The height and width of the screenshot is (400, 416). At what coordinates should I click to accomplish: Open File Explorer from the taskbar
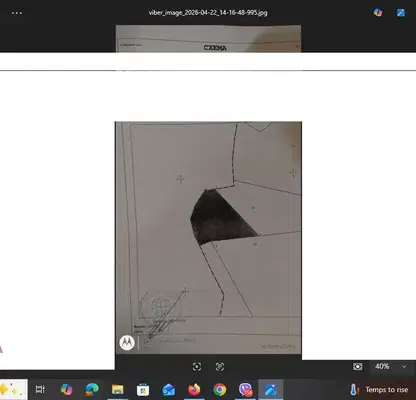[118, 389]
